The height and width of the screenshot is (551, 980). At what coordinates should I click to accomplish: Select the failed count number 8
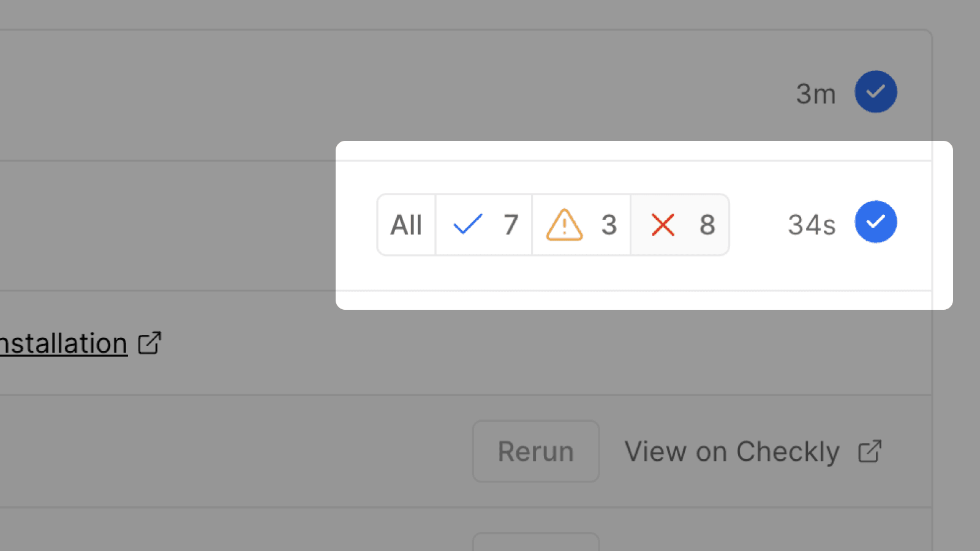[707, 225]
